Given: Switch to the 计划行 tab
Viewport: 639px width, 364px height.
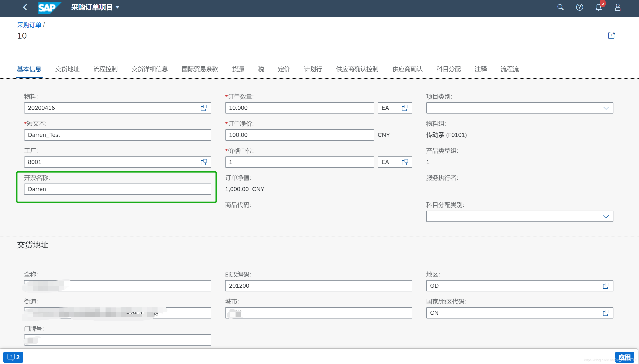Looking at the screenshot, I should click(313, 69).
